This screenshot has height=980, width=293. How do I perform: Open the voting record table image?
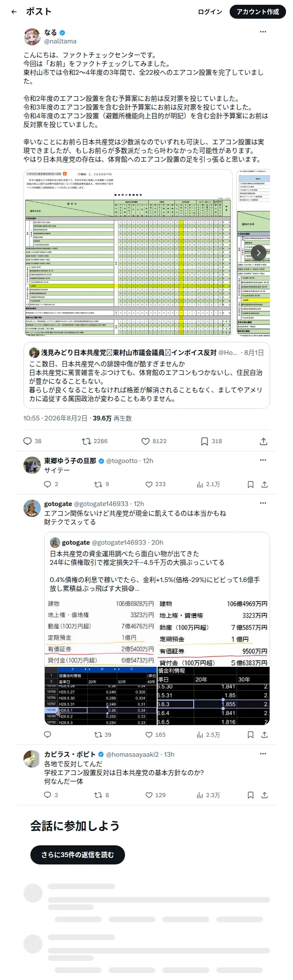click(128, 252)
